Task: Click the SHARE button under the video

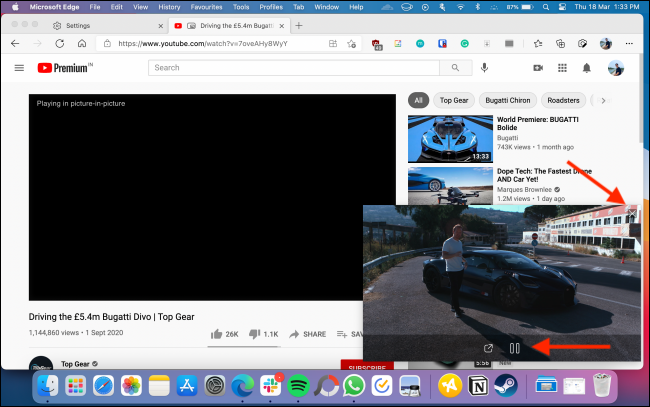Action: tap(307, 333)
